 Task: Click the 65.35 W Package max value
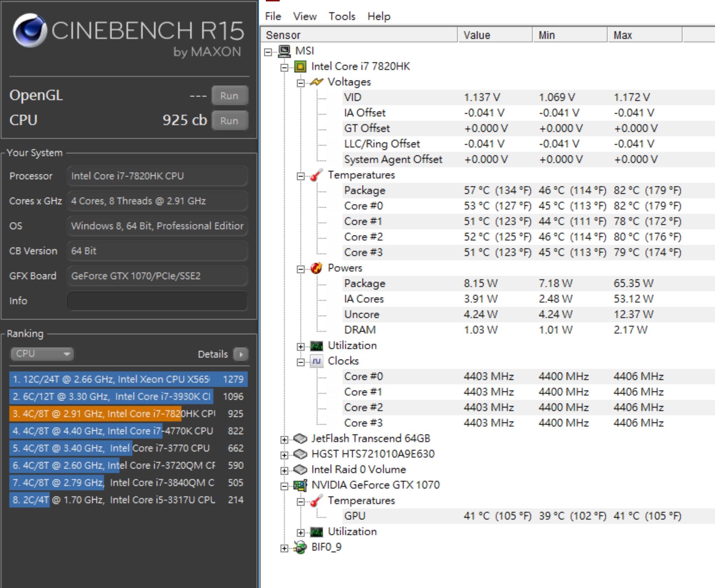click(633, 283)
